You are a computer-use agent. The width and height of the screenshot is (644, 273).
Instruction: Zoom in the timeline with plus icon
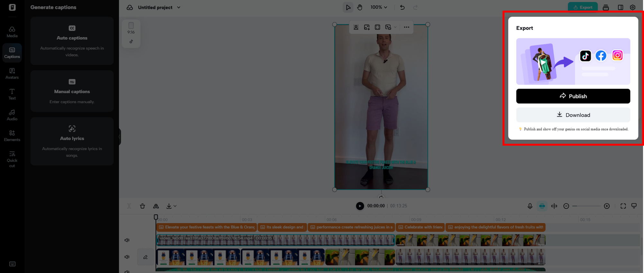tap(607, 206)
